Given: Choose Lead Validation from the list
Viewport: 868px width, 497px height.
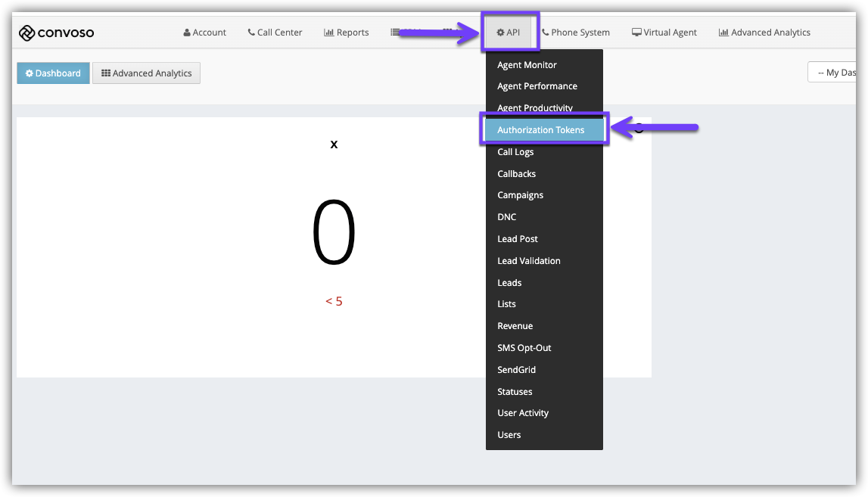Looking at the screenshot, I should pos(529,261).
